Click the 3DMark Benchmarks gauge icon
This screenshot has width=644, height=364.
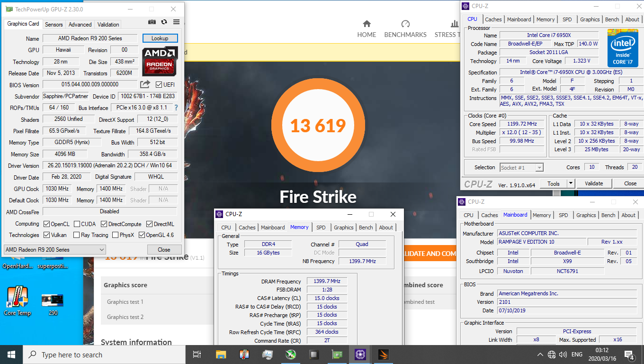point(405,24)
